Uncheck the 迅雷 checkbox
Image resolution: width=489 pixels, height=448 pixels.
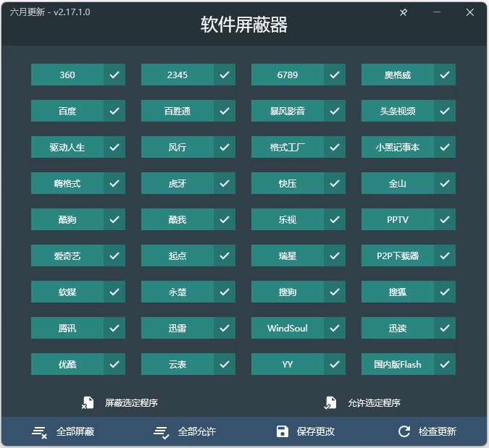pos(225,328)
